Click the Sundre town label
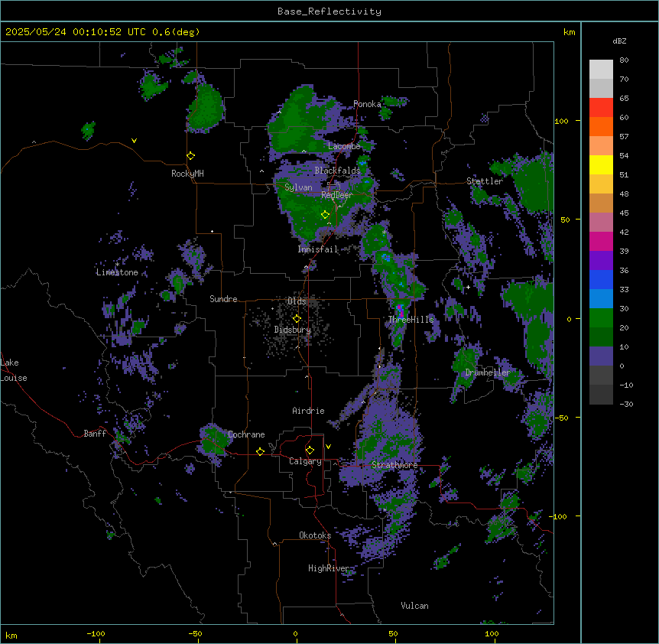 point(223,299)
